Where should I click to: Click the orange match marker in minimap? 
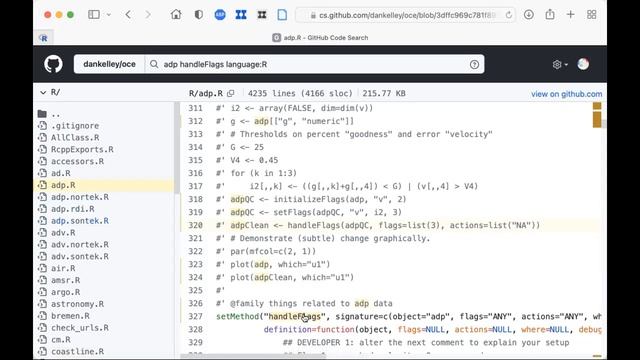coord(597,120)
